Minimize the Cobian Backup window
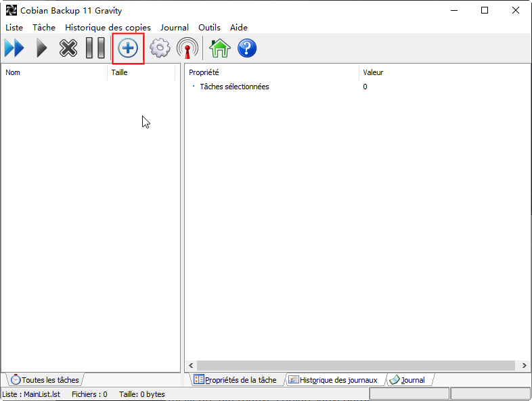 click(454, 11)
